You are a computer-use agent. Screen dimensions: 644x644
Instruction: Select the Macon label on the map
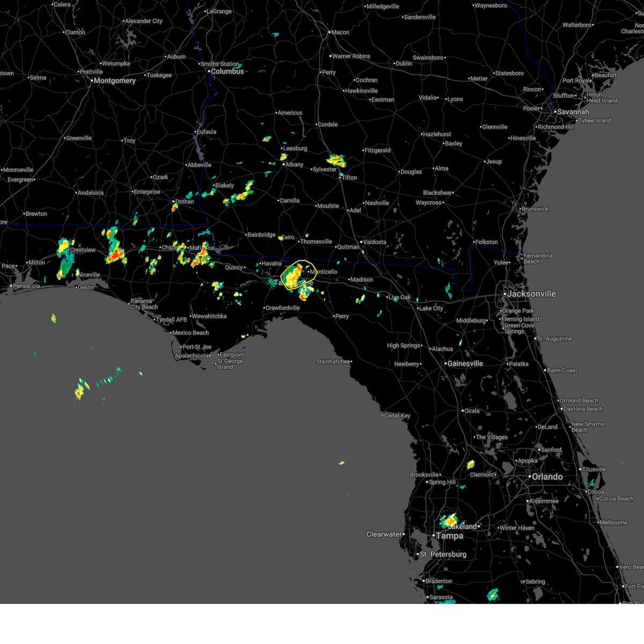point(340,32)
